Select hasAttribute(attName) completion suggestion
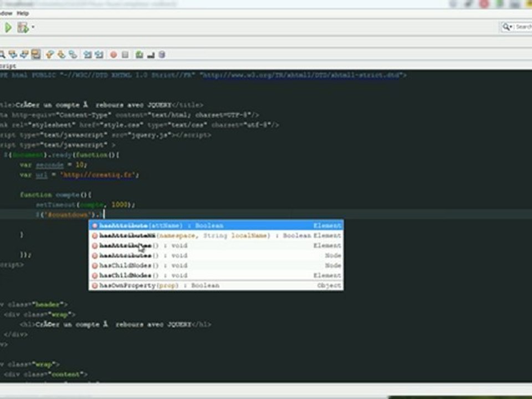 (x=216, y=226)
